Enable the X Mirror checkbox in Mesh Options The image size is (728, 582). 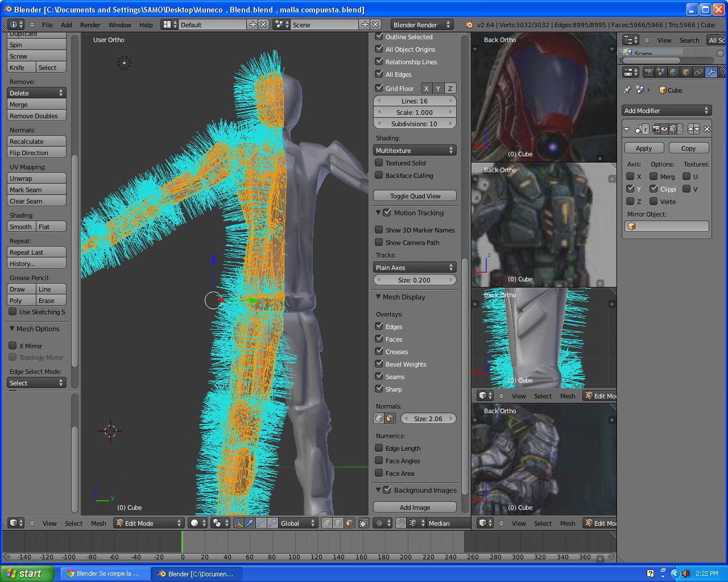click(x=13, y=346)
